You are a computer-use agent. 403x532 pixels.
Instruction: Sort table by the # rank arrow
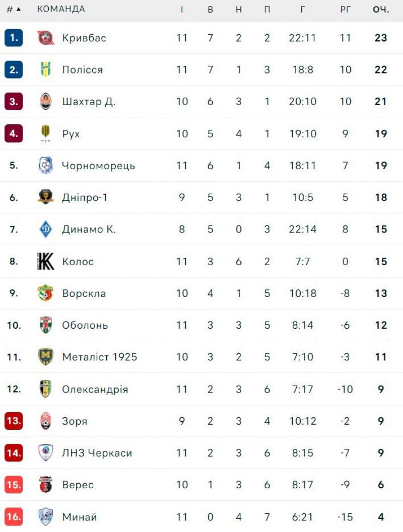point(19,9)
